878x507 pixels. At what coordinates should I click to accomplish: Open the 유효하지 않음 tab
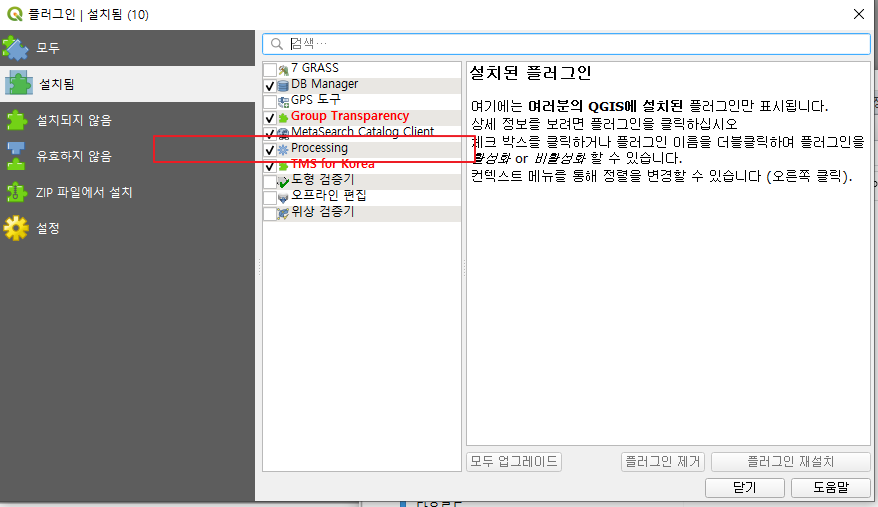(127, 156)
